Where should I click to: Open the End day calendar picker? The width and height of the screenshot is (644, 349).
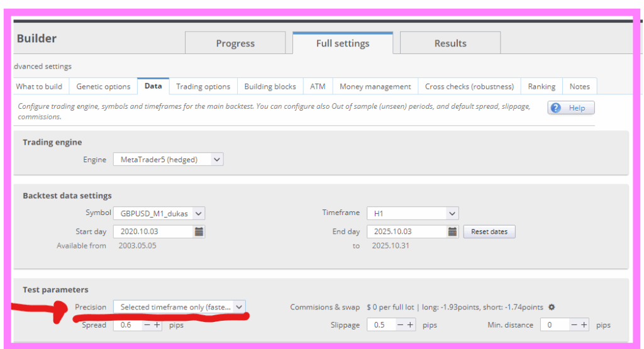(452, 231)
